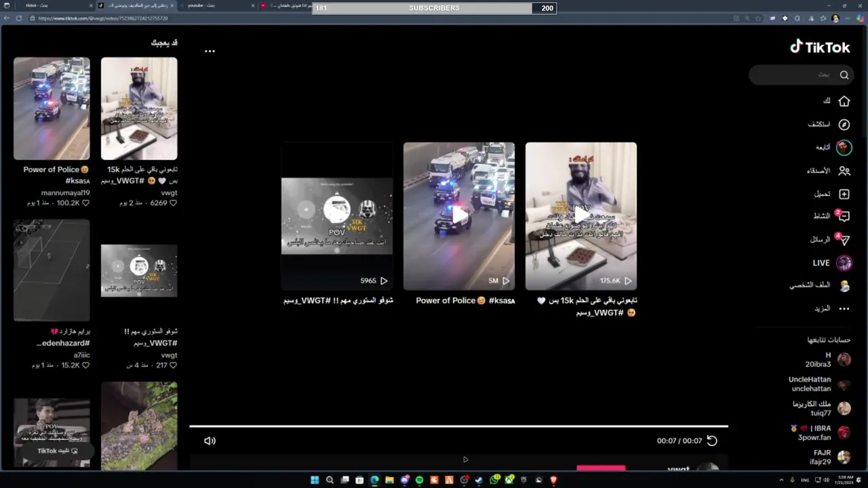868x488 pixels.
Task: Open Spotify from the taskbar
Action: [x=419, y=480]
